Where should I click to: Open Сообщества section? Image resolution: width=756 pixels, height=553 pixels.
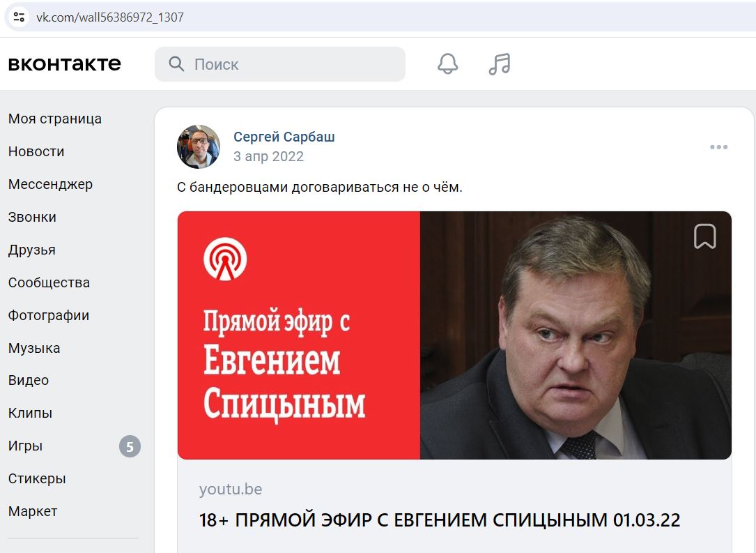tap(49, 282)
